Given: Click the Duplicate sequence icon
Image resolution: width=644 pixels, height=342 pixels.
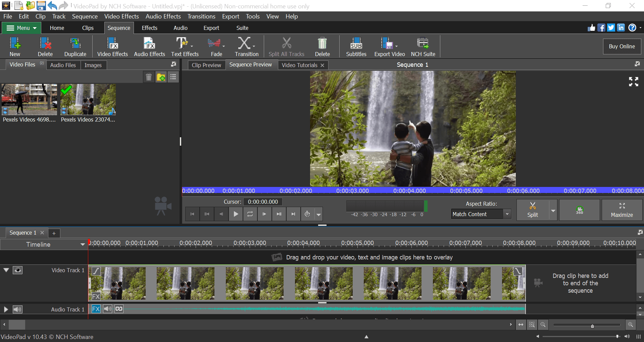Looking at the screenshot, I should (75, 47).
